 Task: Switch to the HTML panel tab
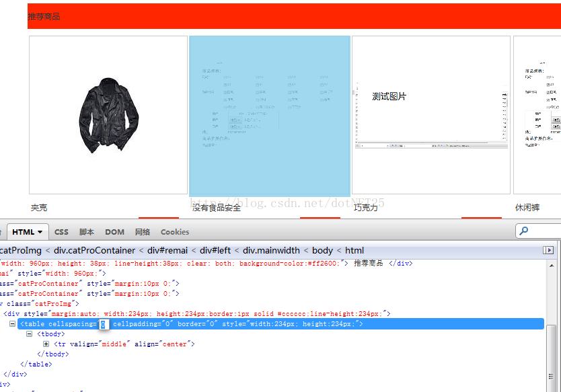coord(27,232)
